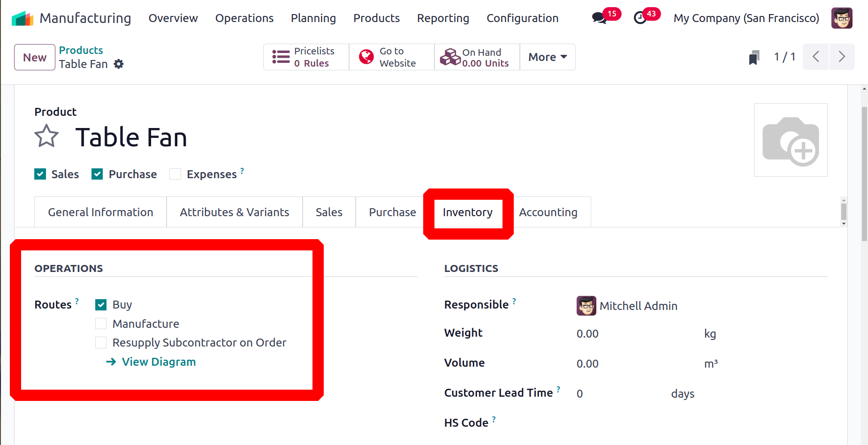Switch to the General Information tab

pos(100,212)
